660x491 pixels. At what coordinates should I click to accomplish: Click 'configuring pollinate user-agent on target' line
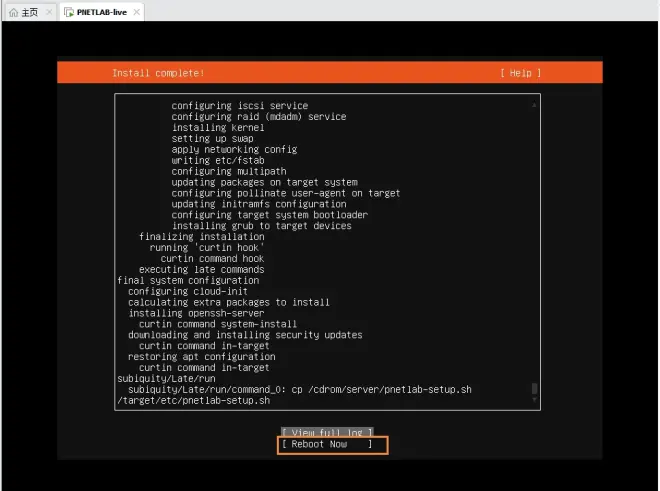click(x=286, y=193)
